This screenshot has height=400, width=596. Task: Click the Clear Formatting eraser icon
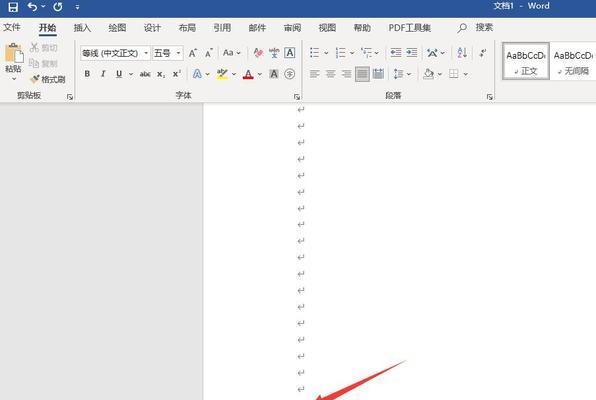(258, 53)
